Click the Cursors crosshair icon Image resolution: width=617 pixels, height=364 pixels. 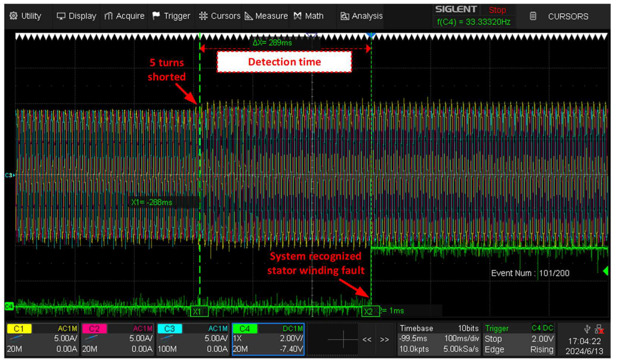(x=203, y=16)
